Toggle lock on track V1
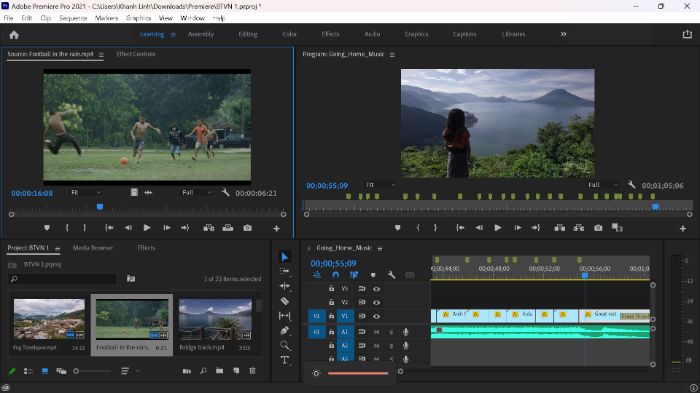Screen dimensions: 700x393 coord(331,316)
